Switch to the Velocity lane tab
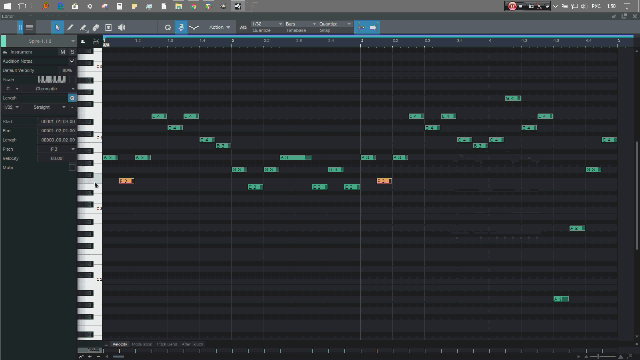Viewport: 640px width, 360px height. pos(120,344)
